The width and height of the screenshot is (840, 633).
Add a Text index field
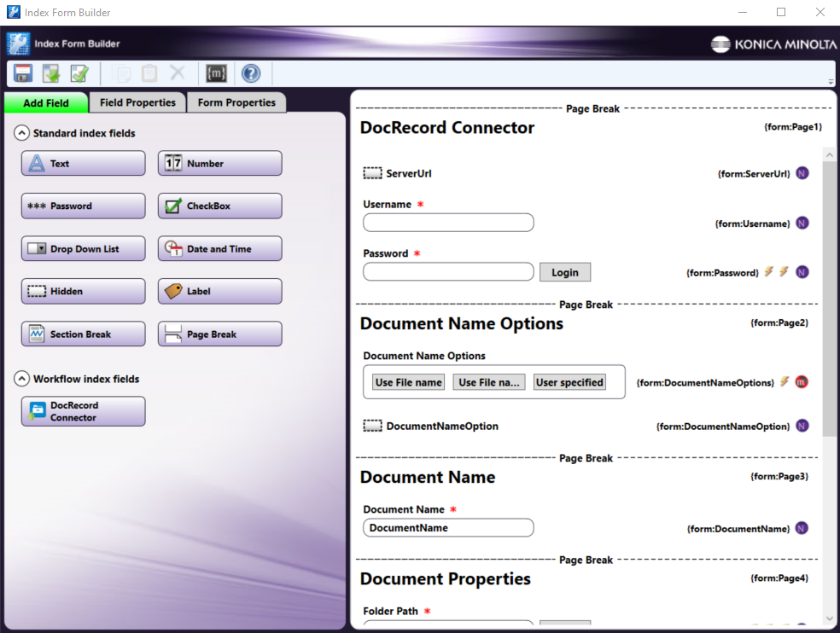83,163
